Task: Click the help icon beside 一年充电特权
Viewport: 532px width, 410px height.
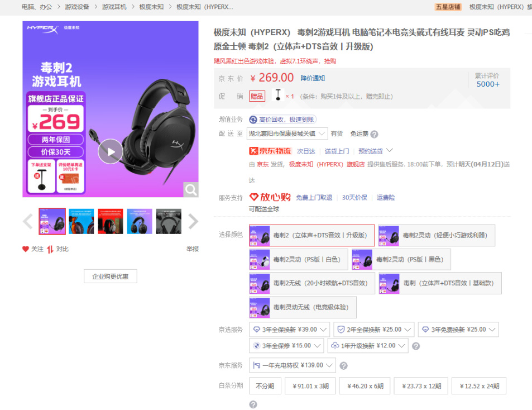Action: [343, 365]
